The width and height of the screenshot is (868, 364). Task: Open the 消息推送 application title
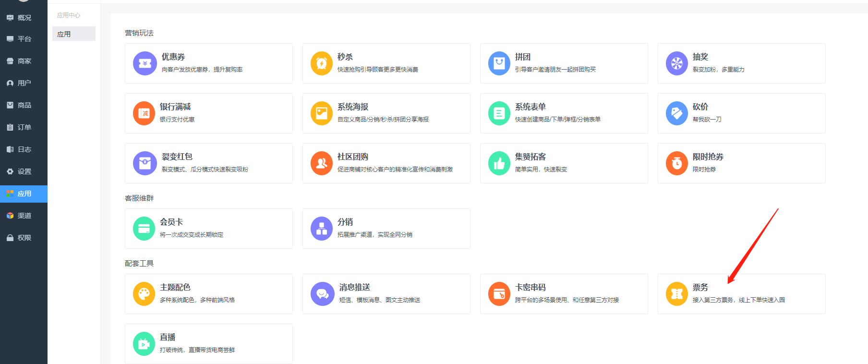click(x=354, y=287)
